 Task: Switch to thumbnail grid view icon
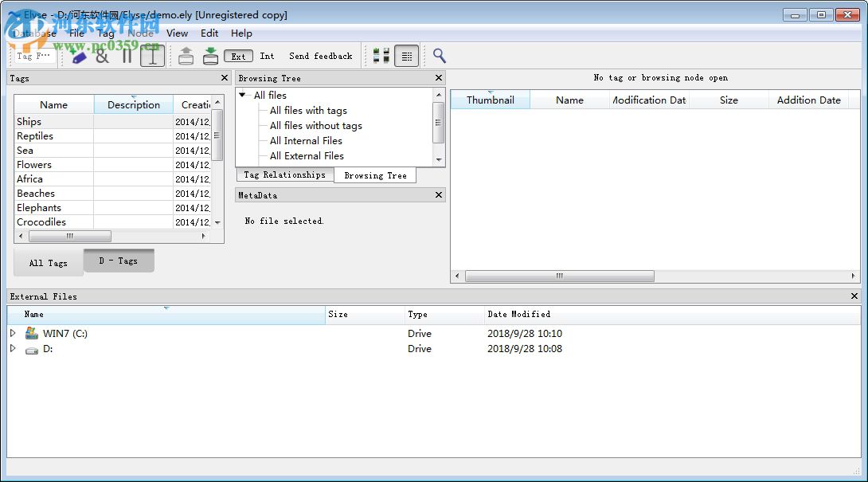click(x=381, y=56)
